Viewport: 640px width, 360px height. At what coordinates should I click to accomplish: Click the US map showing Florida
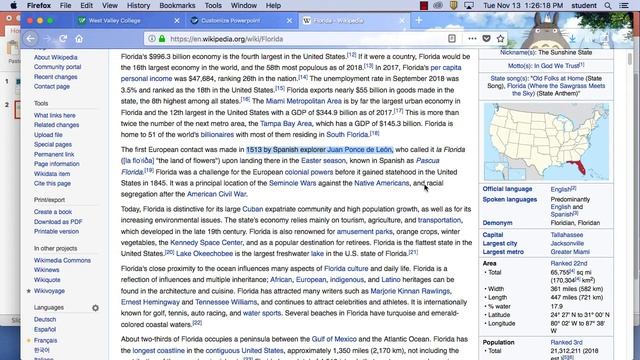coord(546,142)
